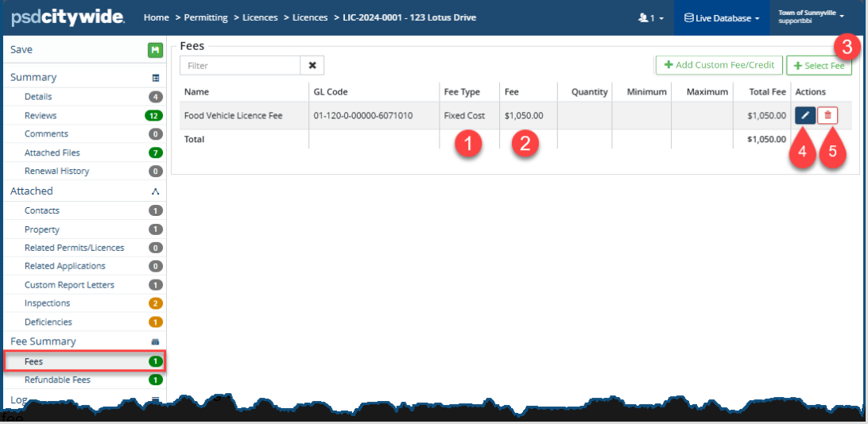The width and height of the screenshot is (868, 424).
Task: Open Property in the sidebar
Action: click(x=41, y=229)
